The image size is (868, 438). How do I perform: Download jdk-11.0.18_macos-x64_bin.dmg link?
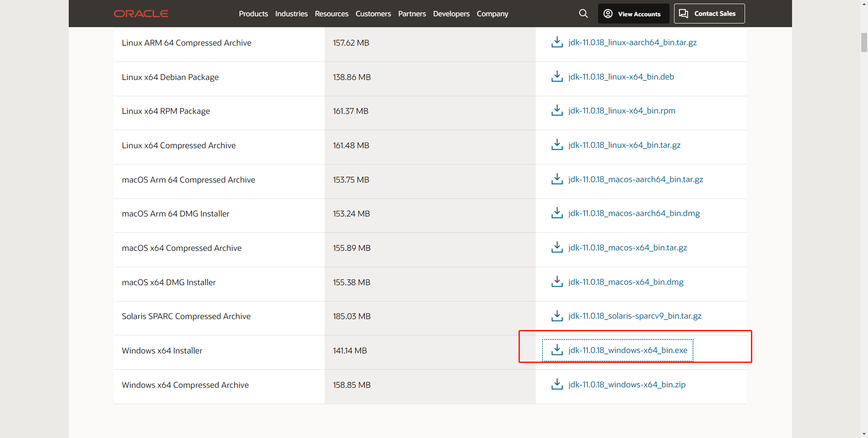626,282
